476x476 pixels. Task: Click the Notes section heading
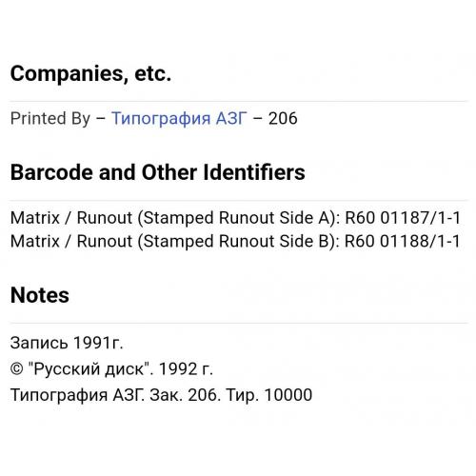click(x=40, y=295)
